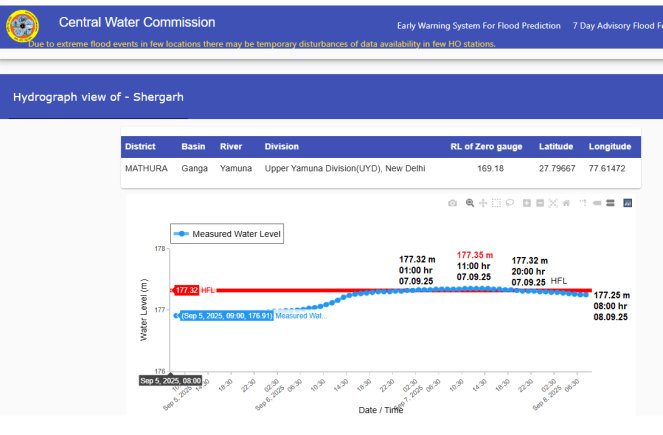This screenshot has width=663, height=435.
Task: Activate the Pan tool in chart toolbar
Action: [483, 203]
